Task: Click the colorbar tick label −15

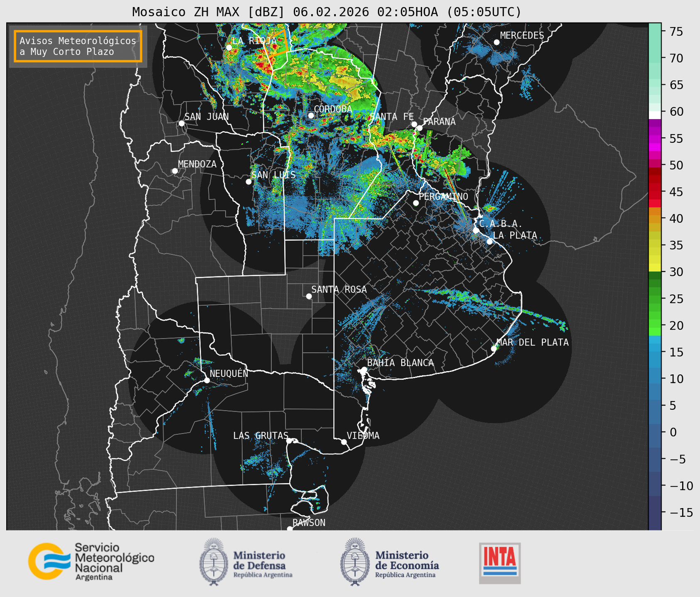Action: click(x=680, y=513)
